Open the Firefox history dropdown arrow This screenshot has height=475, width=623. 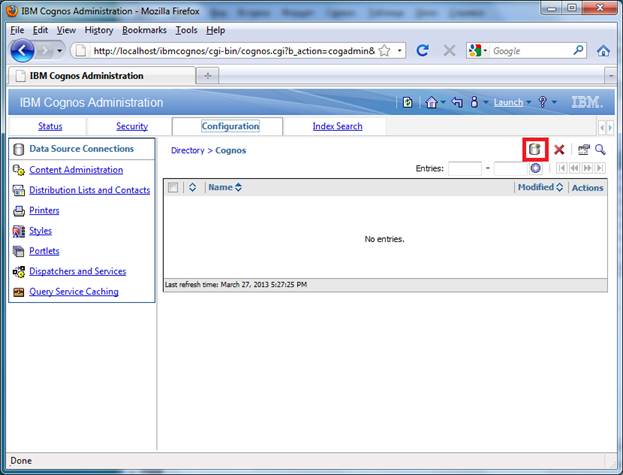coord(60,51)
